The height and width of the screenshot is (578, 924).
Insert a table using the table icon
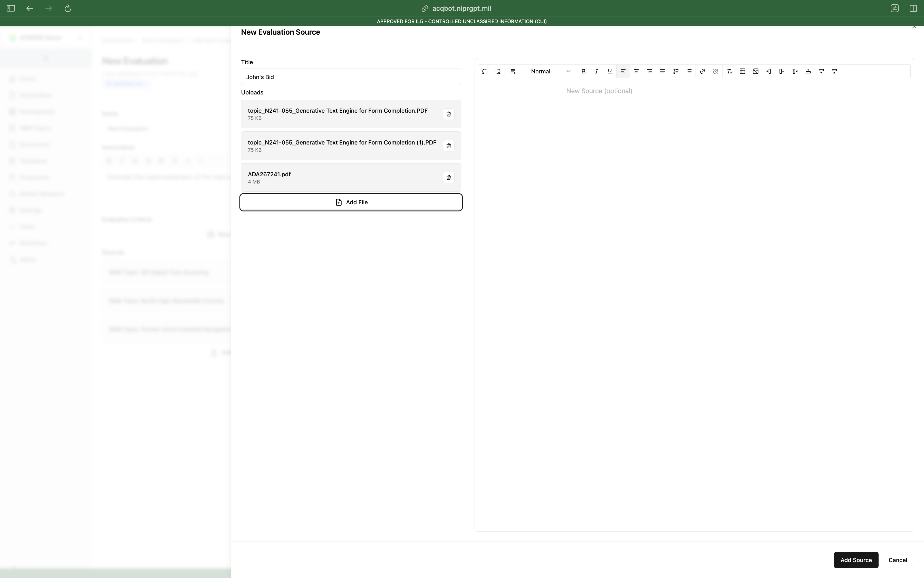pyautogui.click(x=743, y=72)
